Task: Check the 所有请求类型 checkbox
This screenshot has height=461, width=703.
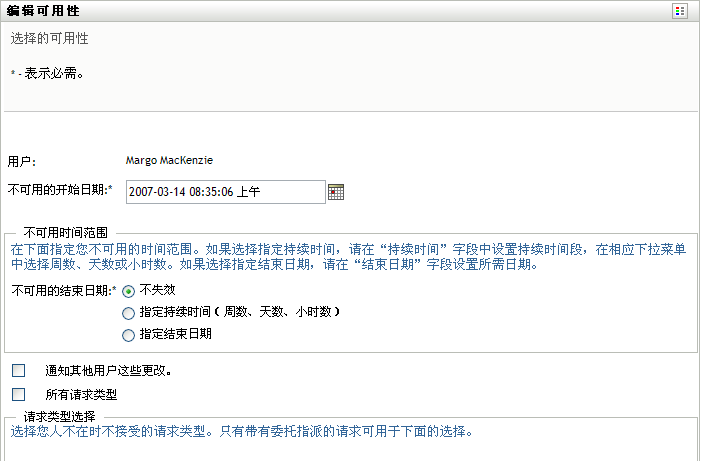Action: 19,395
